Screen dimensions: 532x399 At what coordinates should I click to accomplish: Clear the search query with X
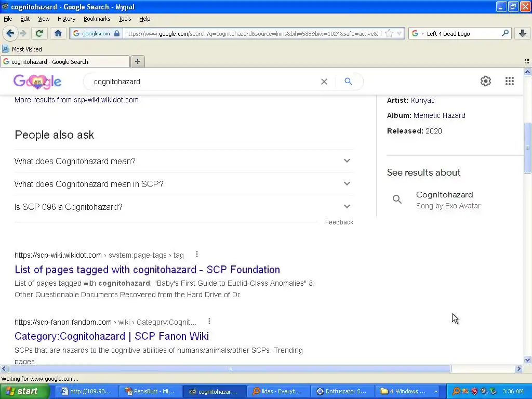[x=324, y=82]
